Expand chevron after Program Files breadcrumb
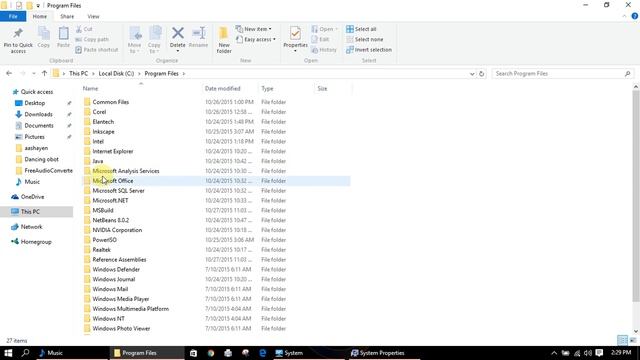 click(x=184, y=74)
